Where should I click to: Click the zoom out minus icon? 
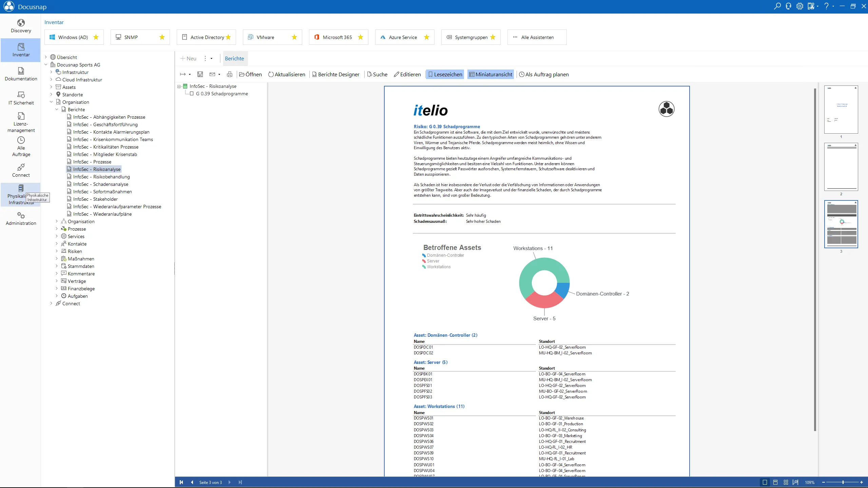pyautogui.click(x=823, y=482)
